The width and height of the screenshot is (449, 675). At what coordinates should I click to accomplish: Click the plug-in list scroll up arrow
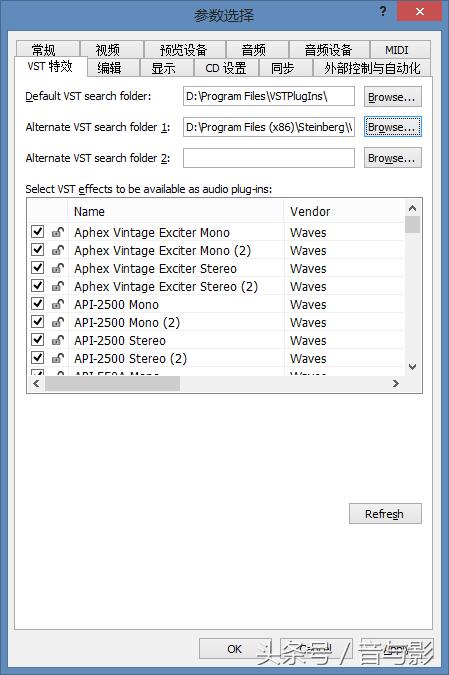tap(412, 208)
